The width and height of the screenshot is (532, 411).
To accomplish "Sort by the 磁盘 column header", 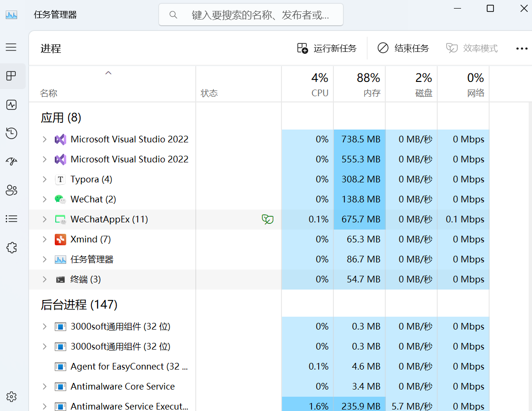I will (x=411, y=84).
